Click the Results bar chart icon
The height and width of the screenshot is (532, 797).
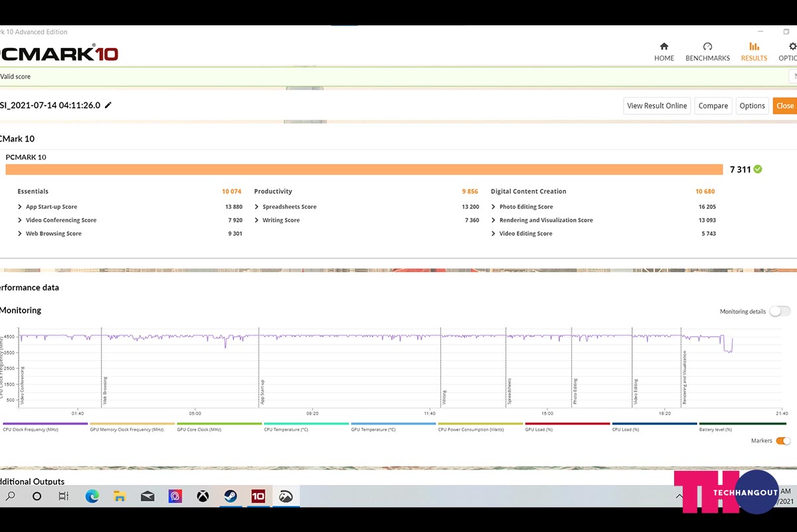754,46
